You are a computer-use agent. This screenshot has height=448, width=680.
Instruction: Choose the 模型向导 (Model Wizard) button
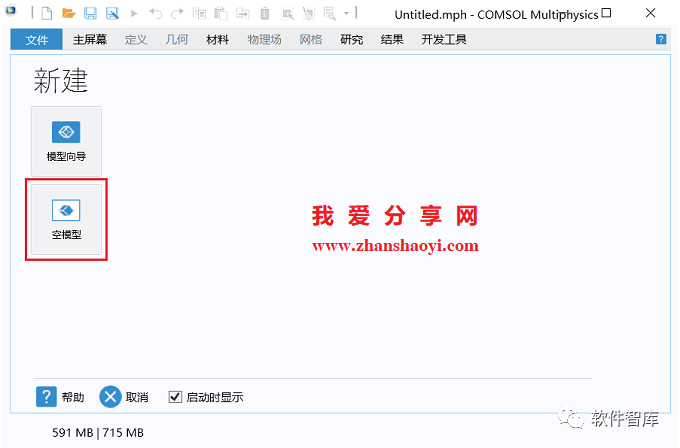point(66,141)
